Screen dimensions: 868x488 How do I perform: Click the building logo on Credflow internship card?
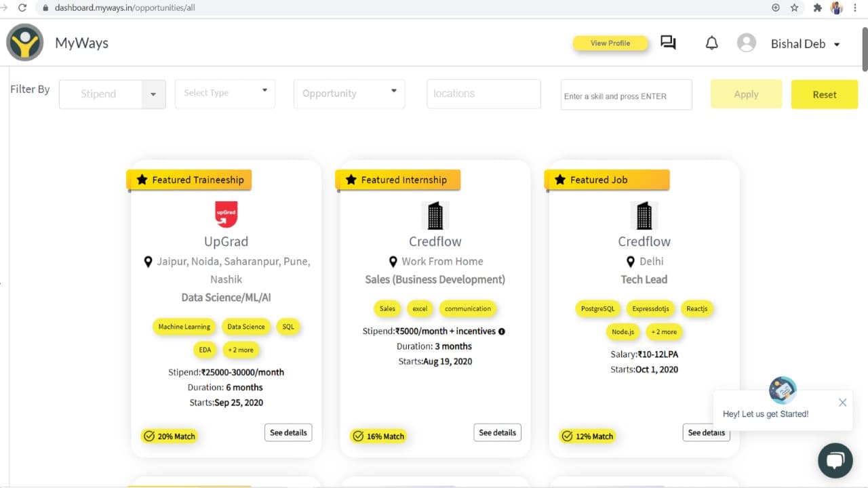tap(435, 216)
